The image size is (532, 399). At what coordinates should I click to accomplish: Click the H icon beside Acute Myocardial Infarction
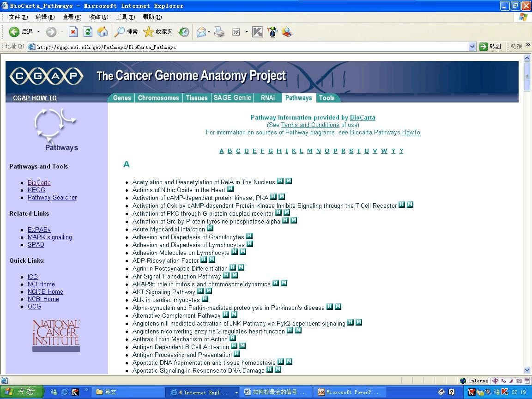click(210, 228)
